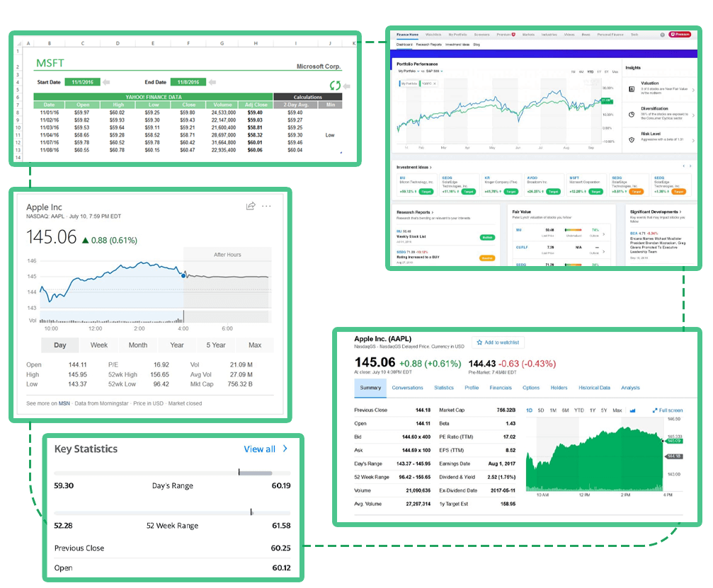Click the Valuation insight icon
Image resolution: width=713 pixels, height=588 pixels.
tap(632, 89)
